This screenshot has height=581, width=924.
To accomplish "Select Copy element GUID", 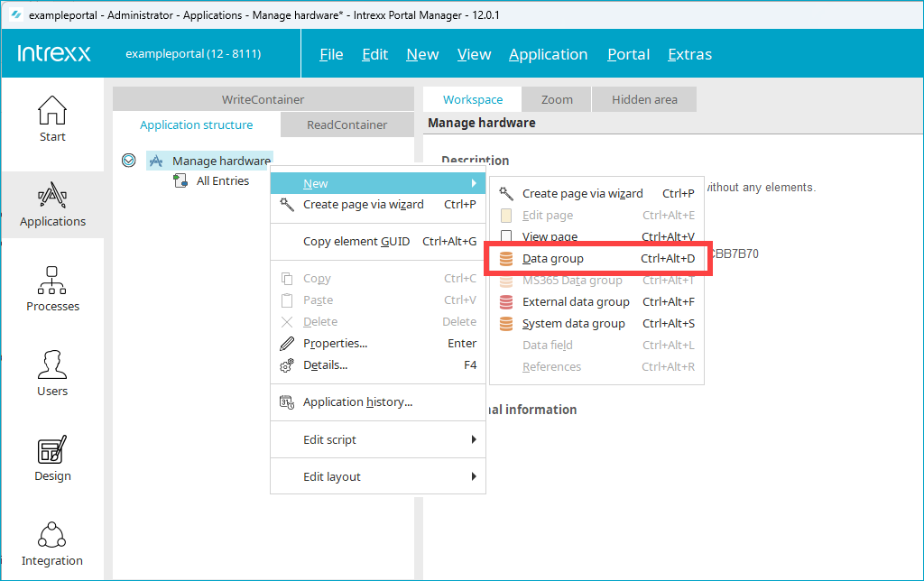I will [x=378, y=242].
